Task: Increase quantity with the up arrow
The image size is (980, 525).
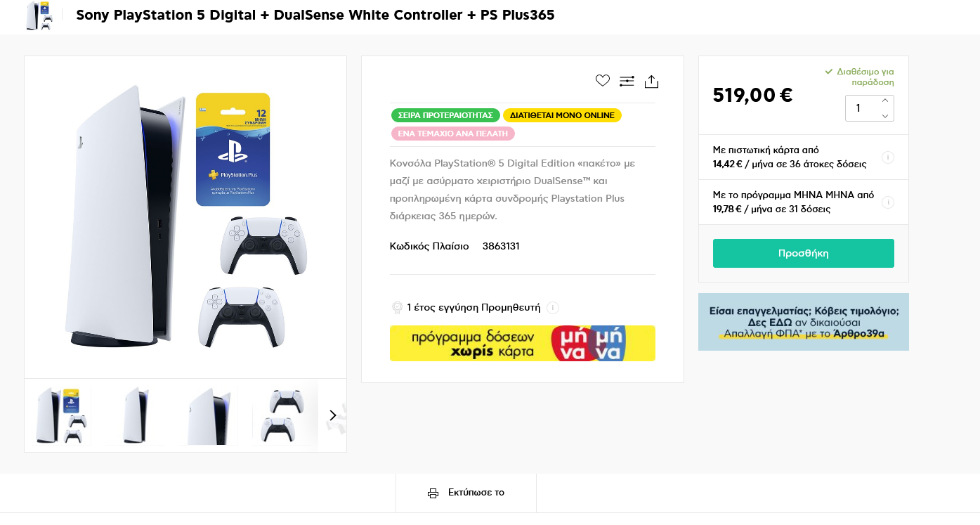Action: coord(884,101)
